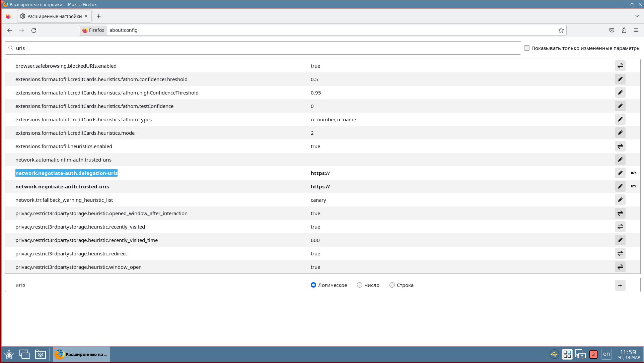Open Extensions puzzle icon
This screenshot has height=363, width=644.
pos(624,30)
